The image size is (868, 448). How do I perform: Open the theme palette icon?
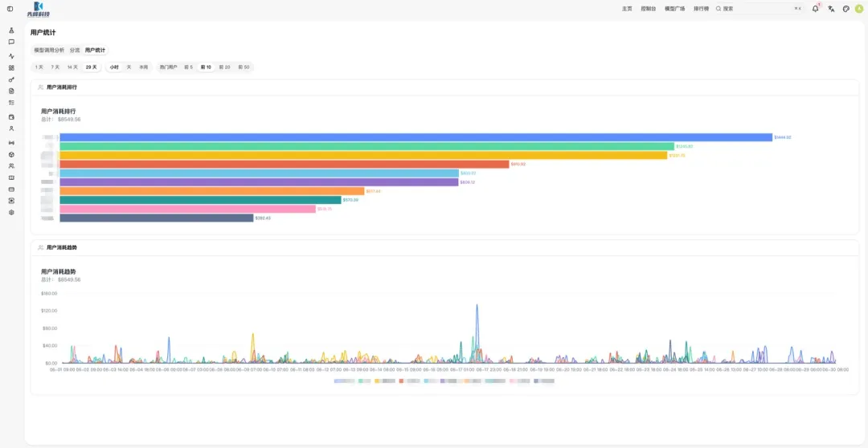coord(845,9)
